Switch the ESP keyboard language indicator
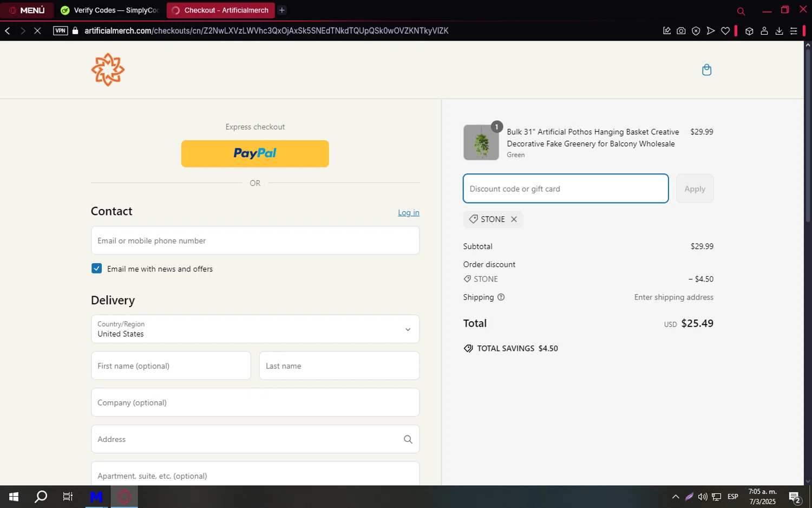812x508 pixels. [733, 497]
